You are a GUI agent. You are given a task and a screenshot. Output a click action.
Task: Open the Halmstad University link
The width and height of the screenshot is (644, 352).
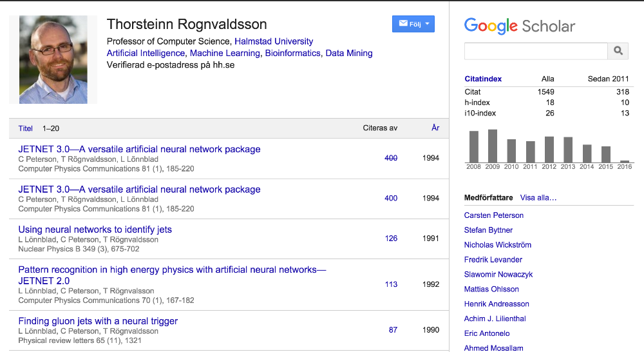click(274, 41)
